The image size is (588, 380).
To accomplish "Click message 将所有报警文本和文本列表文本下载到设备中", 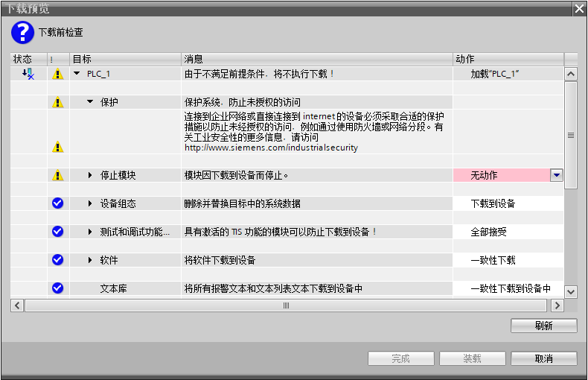I will [x=273, y=288].
